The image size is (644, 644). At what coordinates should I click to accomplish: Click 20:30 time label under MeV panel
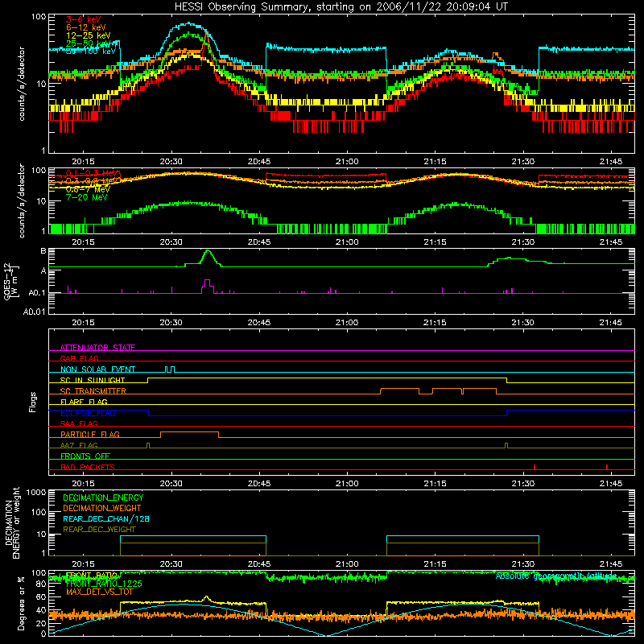tap(171, 242)
